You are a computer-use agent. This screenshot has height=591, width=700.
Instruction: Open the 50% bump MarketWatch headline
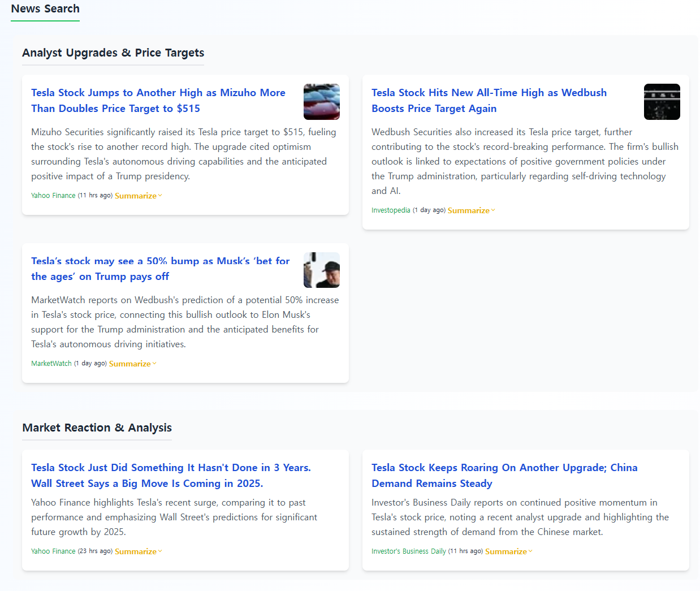[x=161, y=269]
